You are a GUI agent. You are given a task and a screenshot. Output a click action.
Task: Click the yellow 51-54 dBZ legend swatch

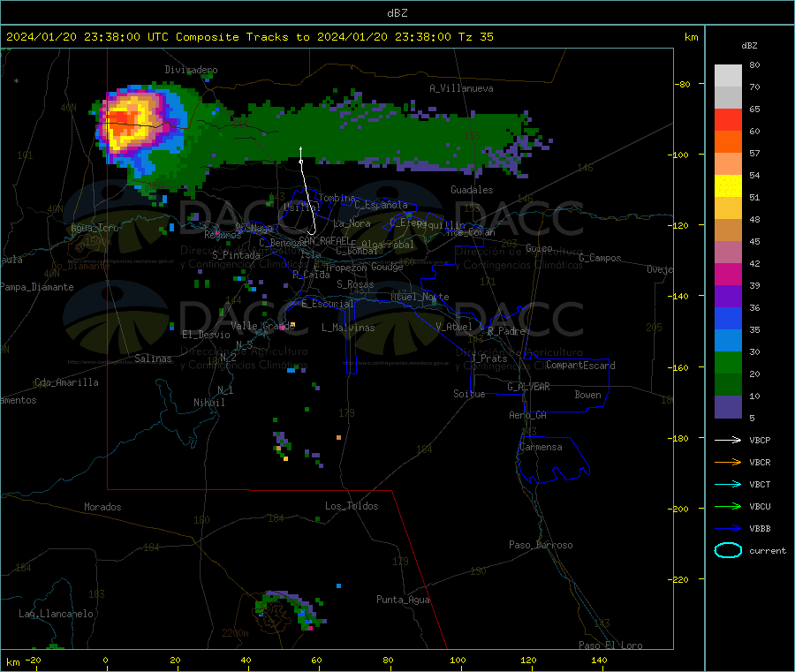pos(728,186)
